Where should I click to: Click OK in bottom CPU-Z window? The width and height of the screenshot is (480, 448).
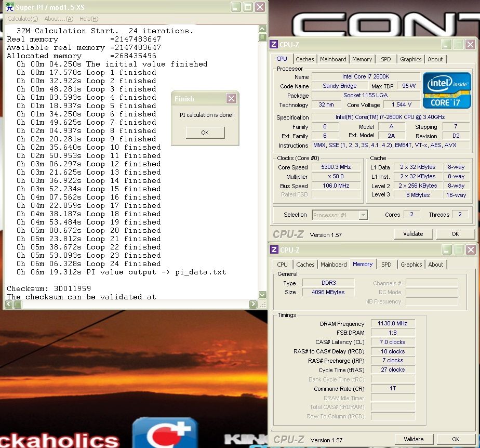(455, 439)
